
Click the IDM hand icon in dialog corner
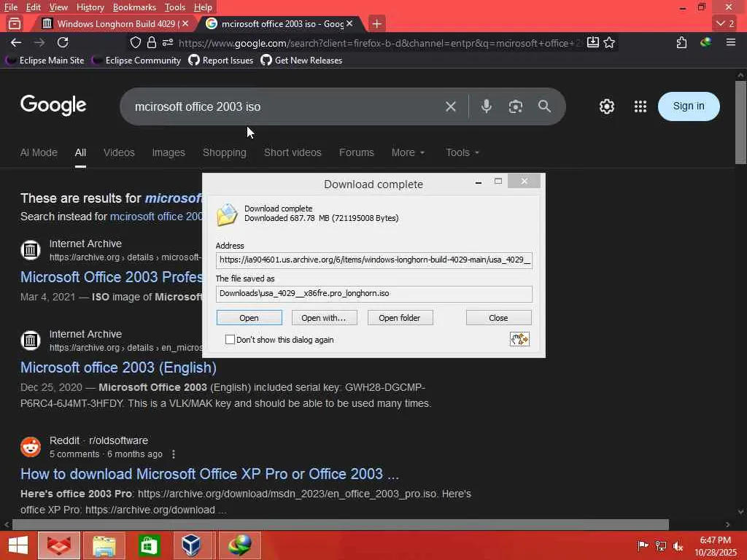(x=519, y=339)
